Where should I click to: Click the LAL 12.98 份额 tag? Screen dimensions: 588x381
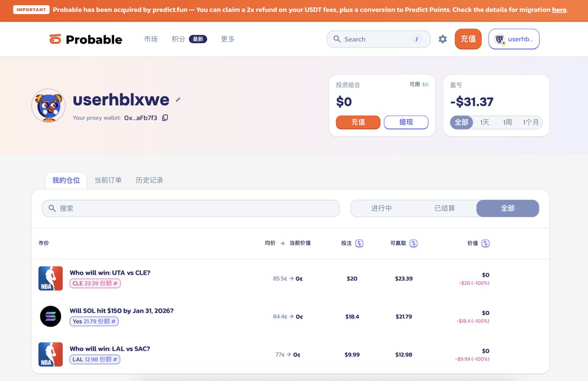tap(95, 359)
